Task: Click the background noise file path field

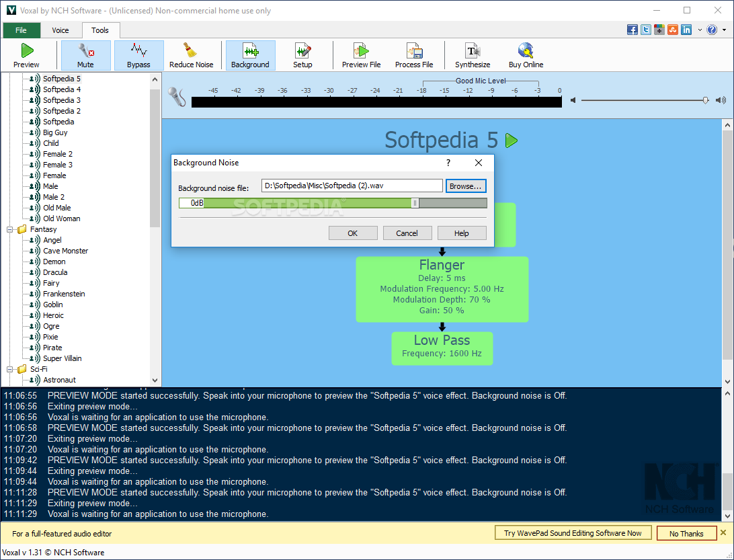Action: point(352,186)
